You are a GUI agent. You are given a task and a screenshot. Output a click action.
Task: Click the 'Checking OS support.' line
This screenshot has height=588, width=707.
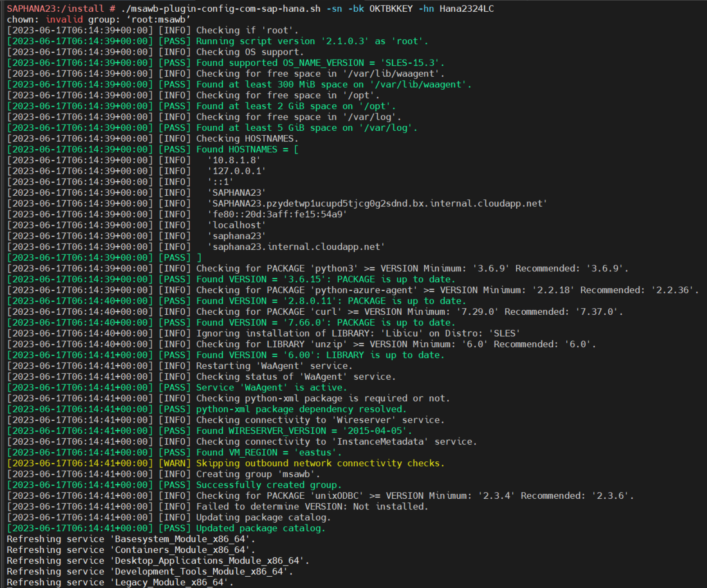tap(156, 52)
